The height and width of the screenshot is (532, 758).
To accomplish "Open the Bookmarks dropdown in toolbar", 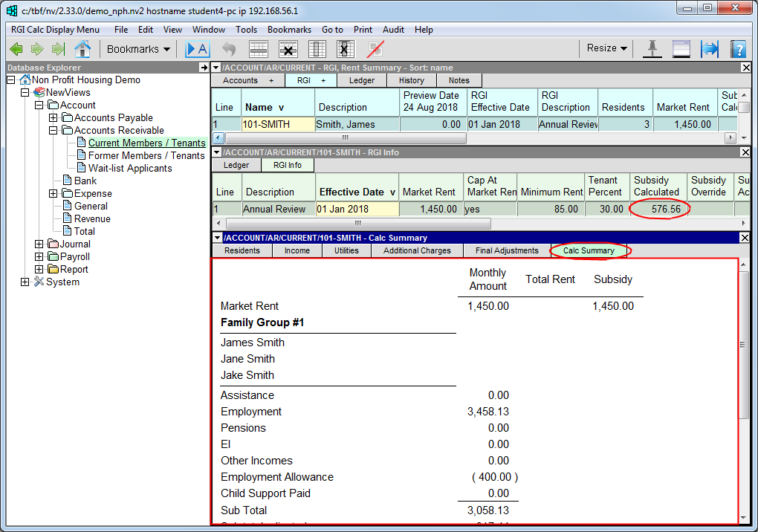I will click(138, 49).
